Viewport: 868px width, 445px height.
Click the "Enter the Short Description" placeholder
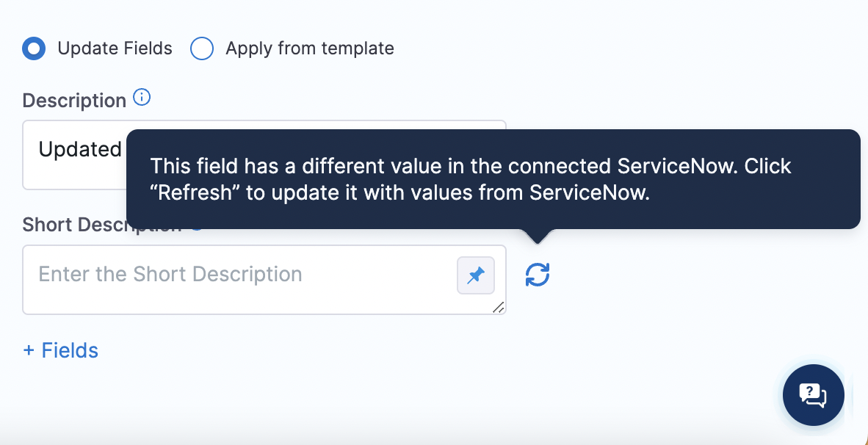(170, 275)
